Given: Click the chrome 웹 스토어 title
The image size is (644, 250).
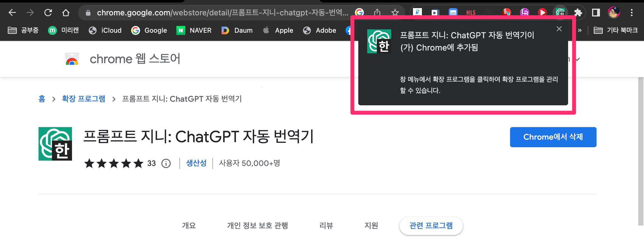Looking at the screenshot, I should (135, 59).
